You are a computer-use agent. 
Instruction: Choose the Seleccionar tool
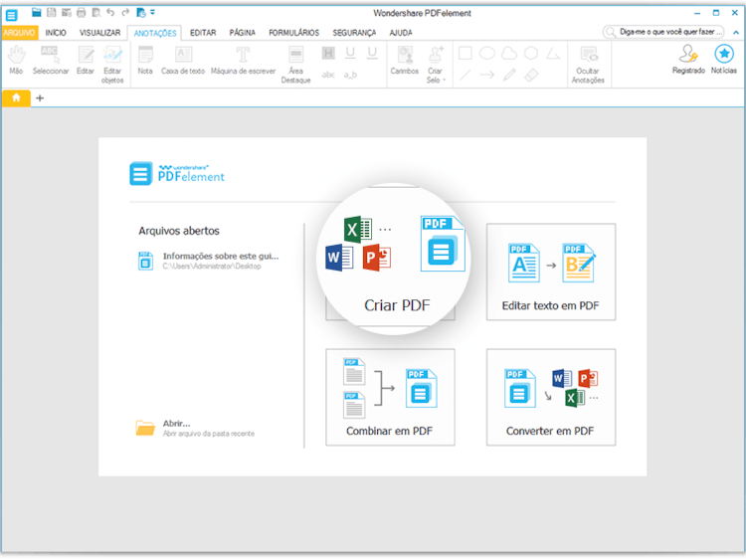pyautogui.click(x=51, y=61)
